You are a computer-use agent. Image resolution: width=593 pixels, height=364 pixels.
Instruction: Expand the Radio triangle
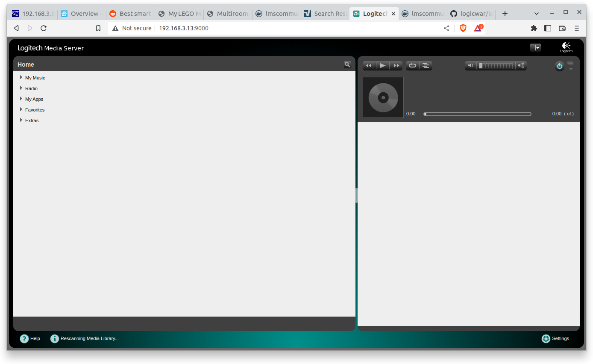point(21,88)
